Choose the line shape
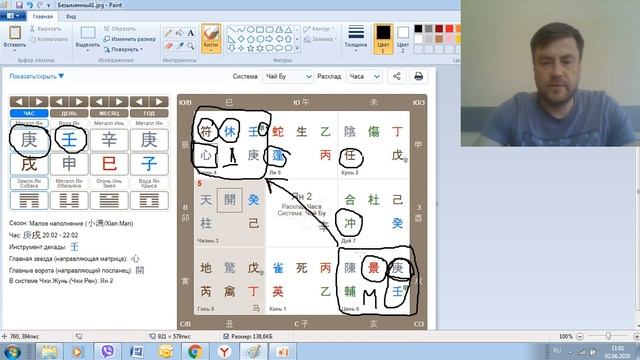Image resolution: width=640 pixels, height=360 pixels. (x=231, y=30)
